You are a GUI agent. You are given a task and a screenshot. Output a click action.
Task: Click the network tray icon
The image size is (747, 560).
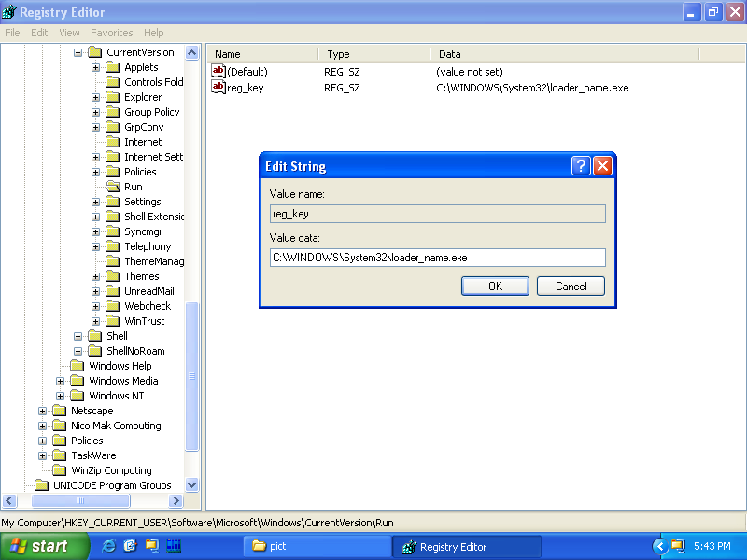(x=678, y=546)
